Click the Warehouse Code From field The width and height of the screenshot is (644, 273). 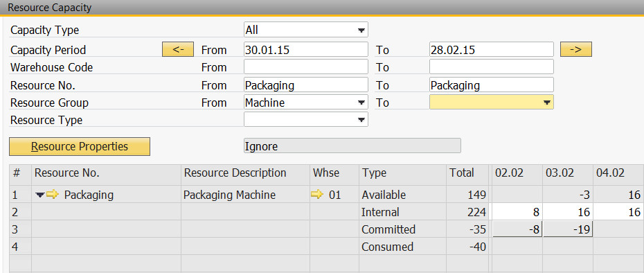pyautogui.click(x=305, y=67)
